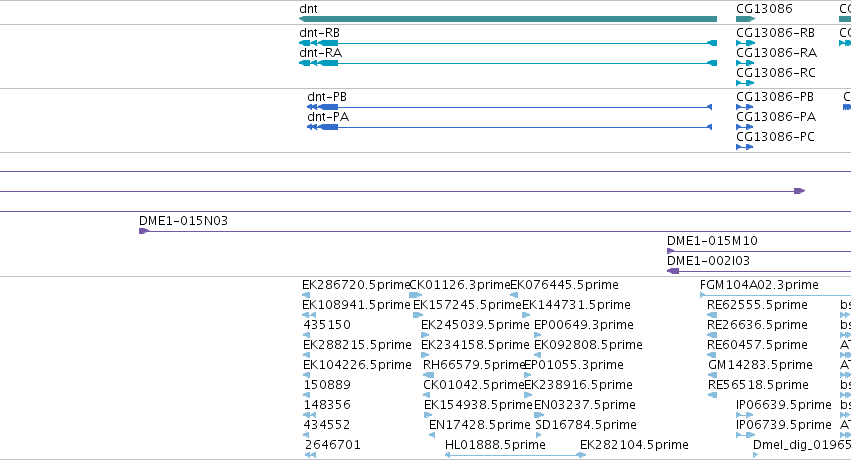The height and width of the screenshot is (460, 851).
Task: Select the dnt gene bar
Action: click(508, 19)
